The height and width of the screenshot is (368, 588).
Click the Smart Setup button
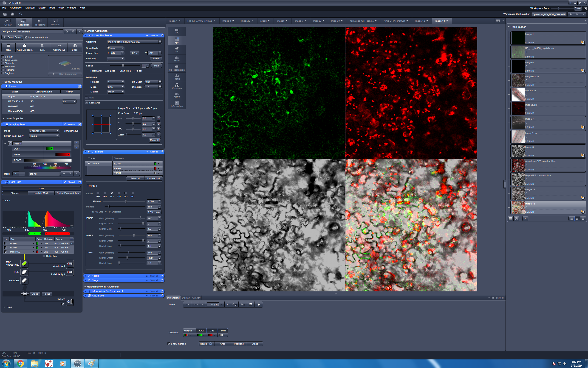[12, 37]
